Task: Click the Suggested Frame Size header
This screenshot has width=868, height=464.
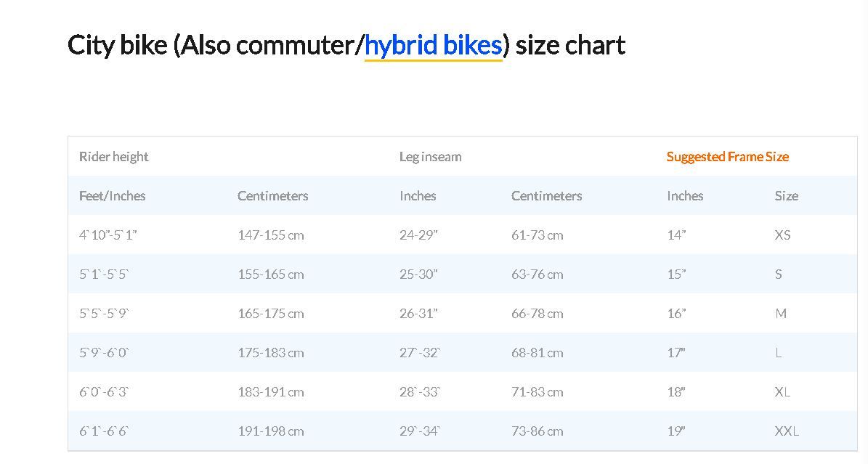Action: (x=727, y=157)
